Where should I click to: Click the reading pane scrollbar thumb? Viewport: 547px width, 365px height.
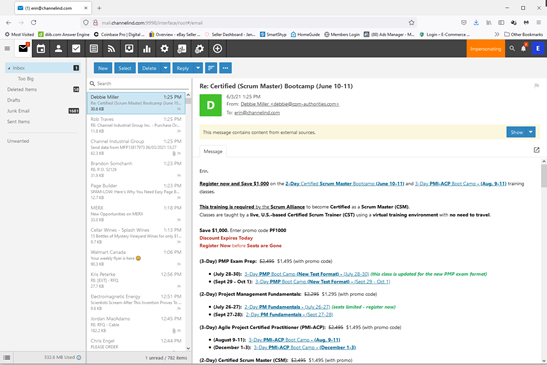(x=544, y=176)
